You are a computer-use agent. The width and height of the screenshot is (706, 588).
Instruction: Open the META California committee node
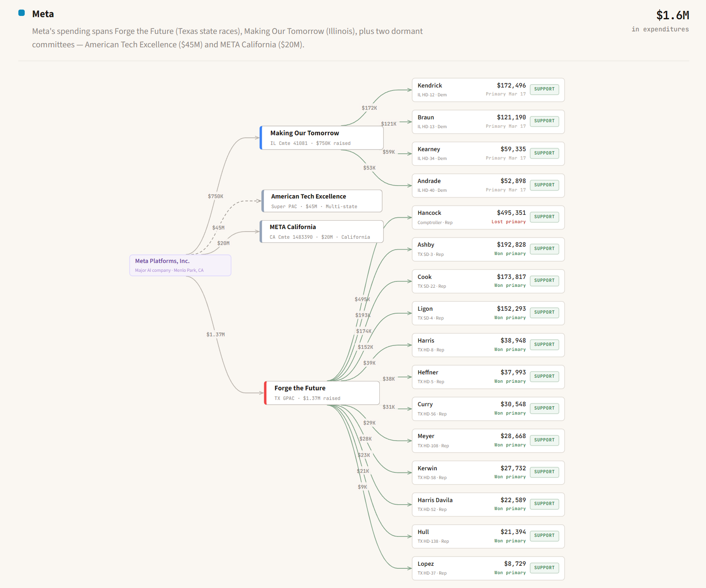tap(321, 232)
